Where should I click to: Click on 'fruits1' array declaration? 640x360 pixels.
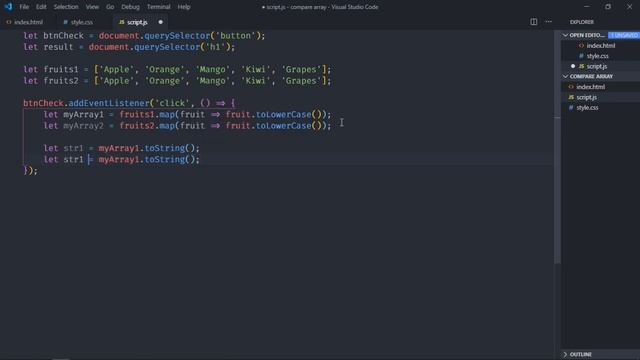(x=60, y=69)
